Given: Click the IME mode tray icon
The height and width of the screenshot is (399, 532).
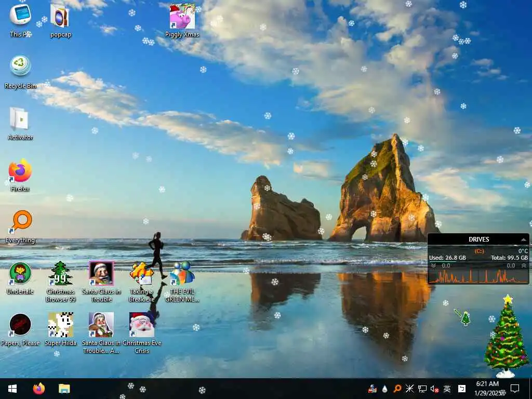Looking at the screenshot, I should pos(462,389).
